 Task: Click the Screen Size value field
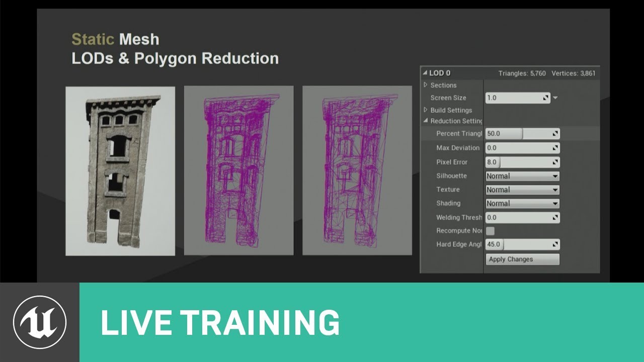click(518, 98)
